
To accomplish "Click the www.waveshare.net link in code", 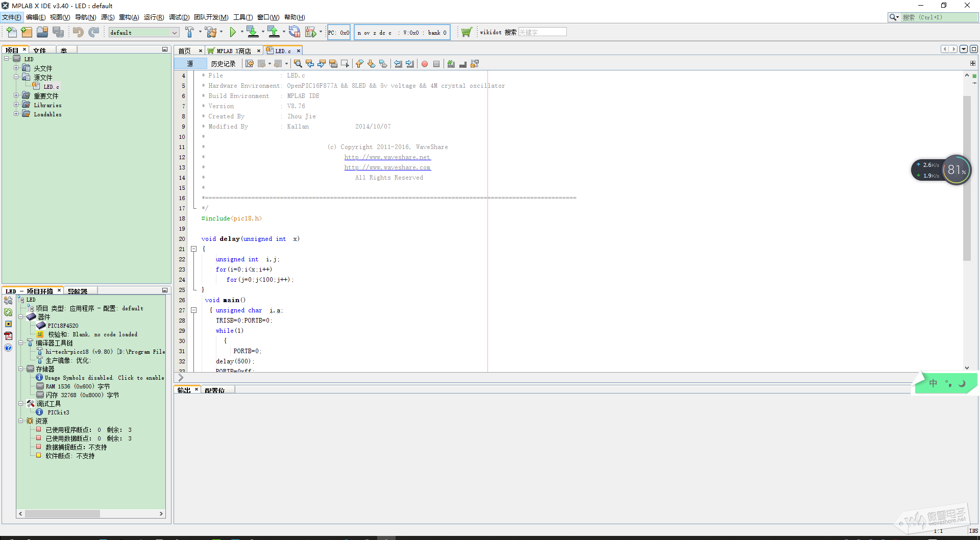I will [387, 157].
